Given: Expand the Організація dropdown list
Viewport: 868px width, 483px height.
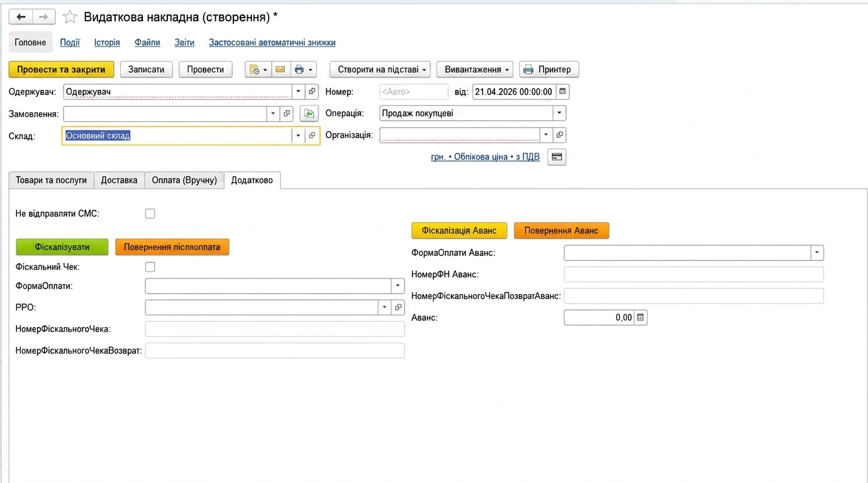Looking at the screenshot, I should click(545, 135).
